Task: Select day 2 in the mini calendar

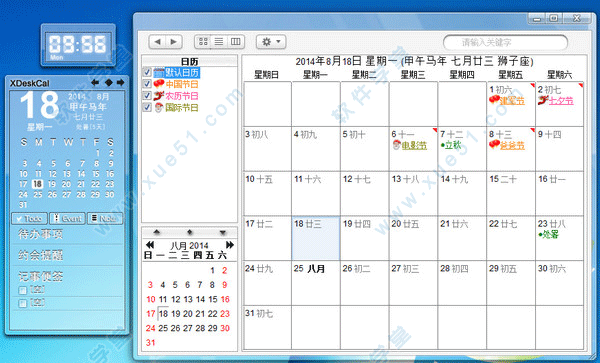Action: (x=225, y=270)
